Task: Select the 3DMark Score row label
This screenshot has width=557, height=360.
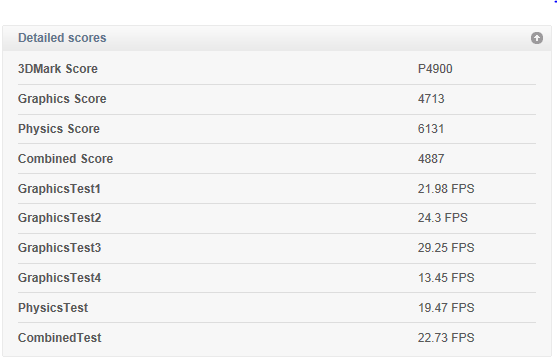Action: pos(58,69)
